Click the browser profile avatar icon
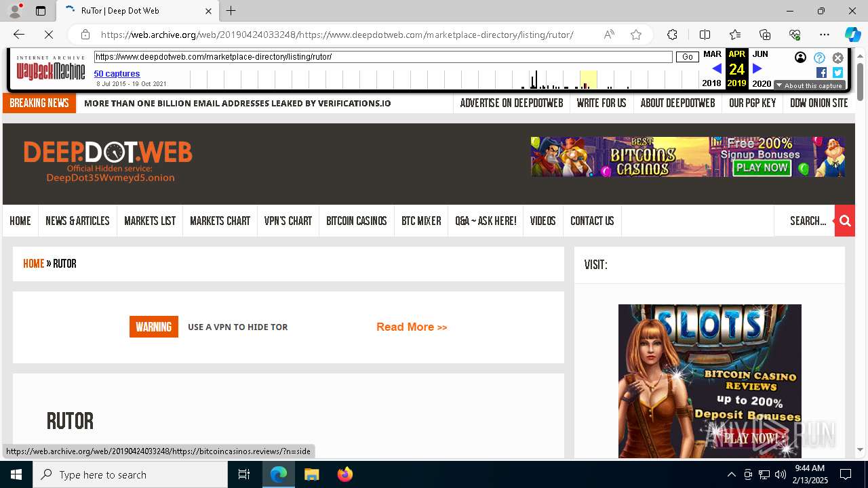868x488 pixels. coord(15,11)
